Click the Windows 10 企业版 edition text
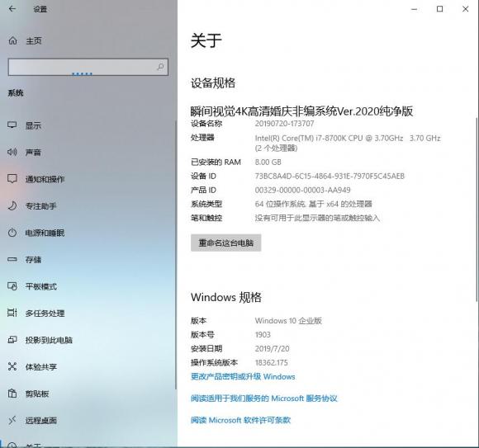Viewport: 479px width, 448px height. (x=288, y=321)
